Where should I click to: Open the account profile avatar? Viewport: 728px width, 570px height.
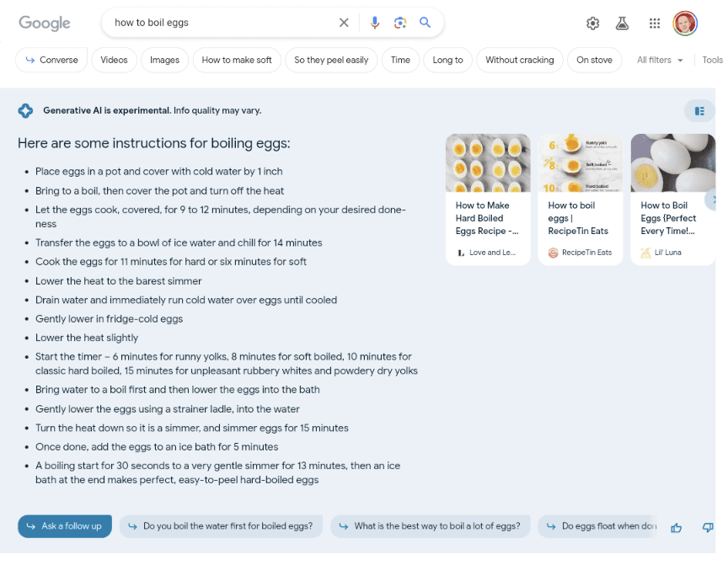(x=685, y=24)
